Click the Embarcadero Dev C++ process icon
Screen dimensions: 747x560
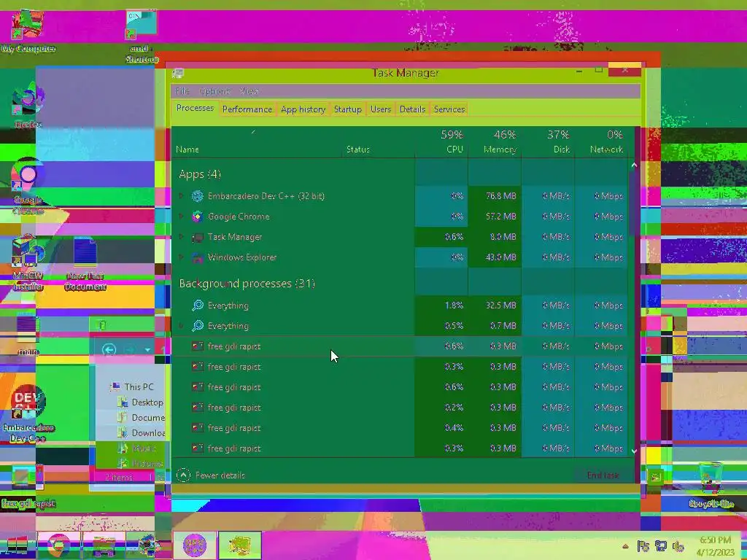pyautogui.click(x=197, y=195)
